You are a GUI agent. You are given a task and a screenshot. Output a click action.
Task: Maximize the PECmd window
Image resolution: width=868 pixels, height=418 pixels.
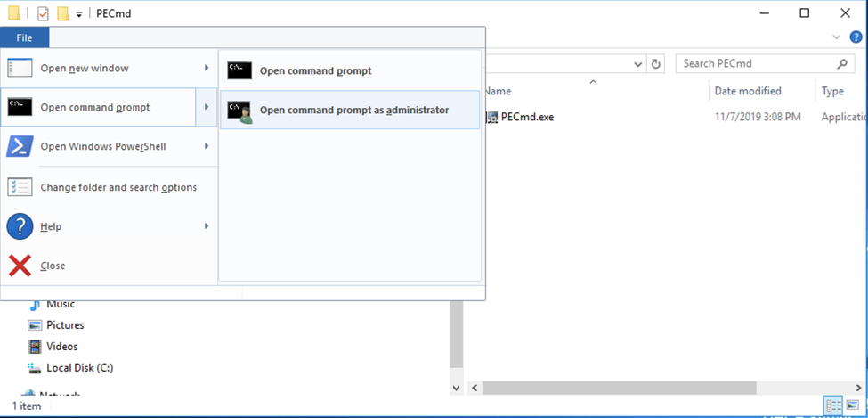804,13
